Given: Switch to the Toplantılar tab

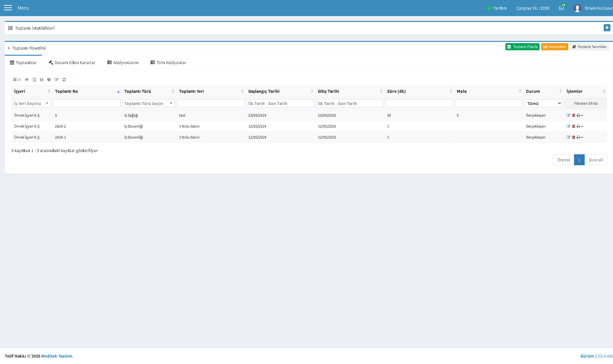Looking at the screenshot, I should [x=23, y=62].
